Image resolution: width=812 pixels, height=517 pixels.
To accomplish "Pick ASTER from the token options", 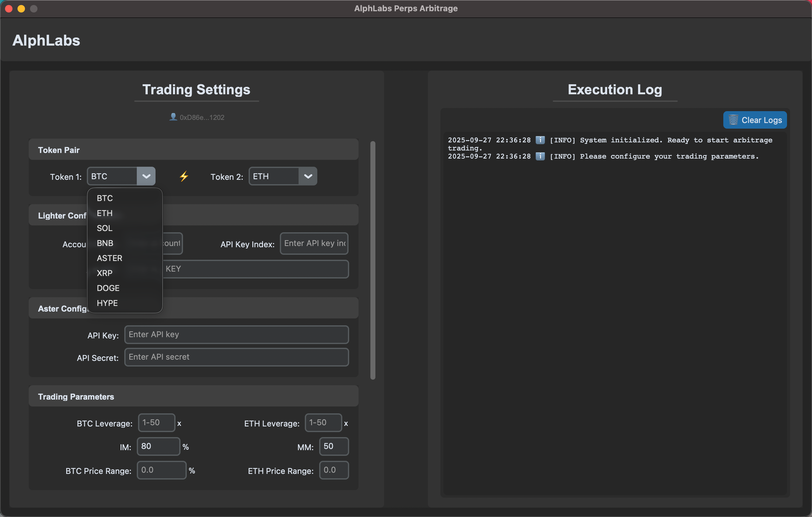I will [x=110, y=258].
